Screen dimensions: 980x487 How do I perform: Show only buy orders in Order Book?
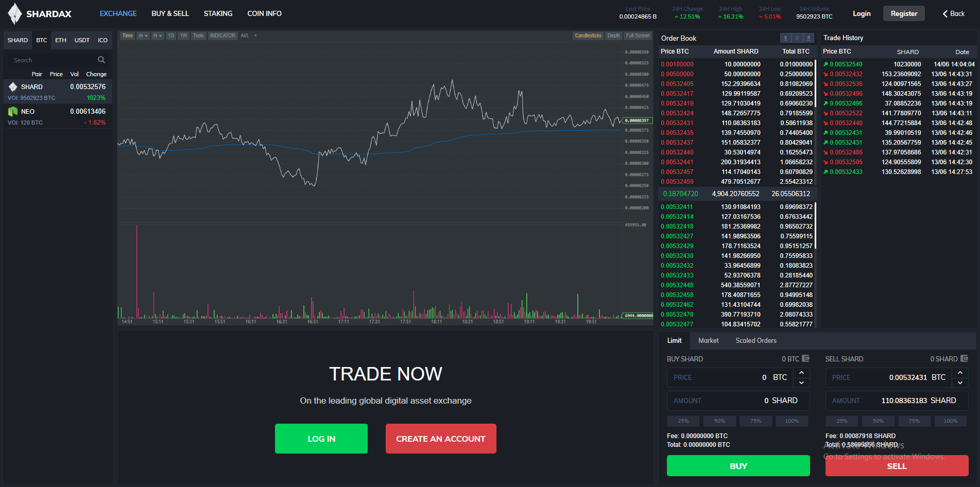click(809, 38)
